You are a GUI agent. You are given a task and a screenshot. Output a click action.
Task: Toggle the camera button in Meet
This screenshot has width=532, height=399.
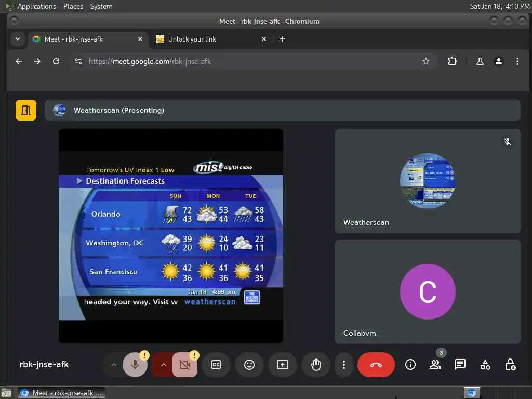pyautogui.click(x=185, y=365)
